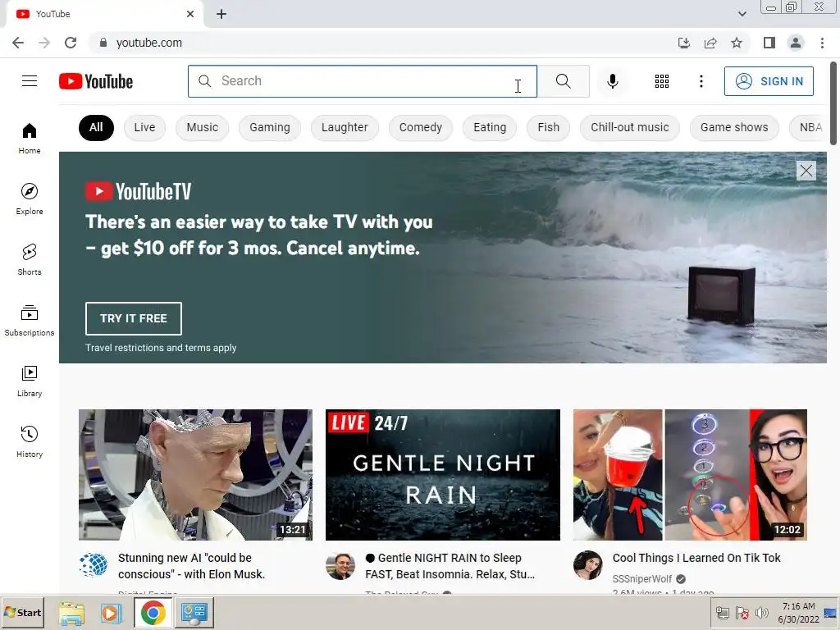Reload the page
840x630 pixels.
[71, 43]
